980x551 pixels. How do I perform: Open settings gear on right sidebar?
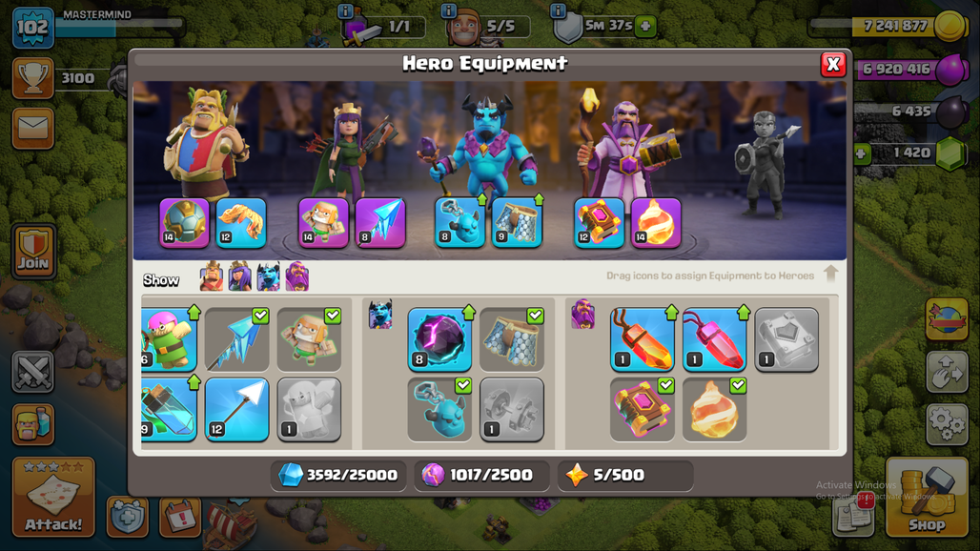pyautogui.click(x=947, y=424)
